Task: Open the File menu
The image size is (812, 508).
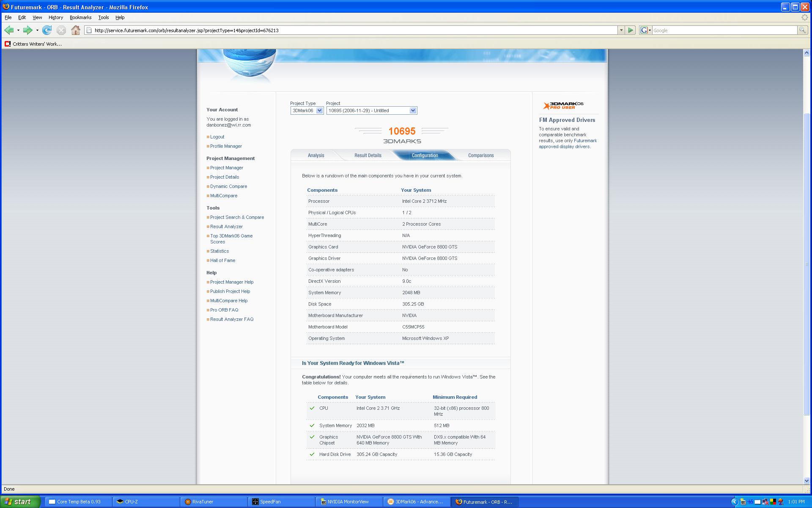Action: pyautogui.click(x=8, y=17)
